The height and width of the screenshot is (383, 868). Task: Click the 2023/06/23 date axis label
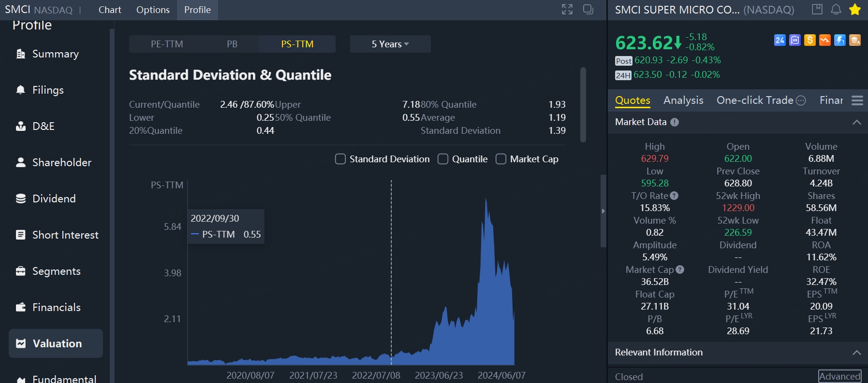(439, 375)
